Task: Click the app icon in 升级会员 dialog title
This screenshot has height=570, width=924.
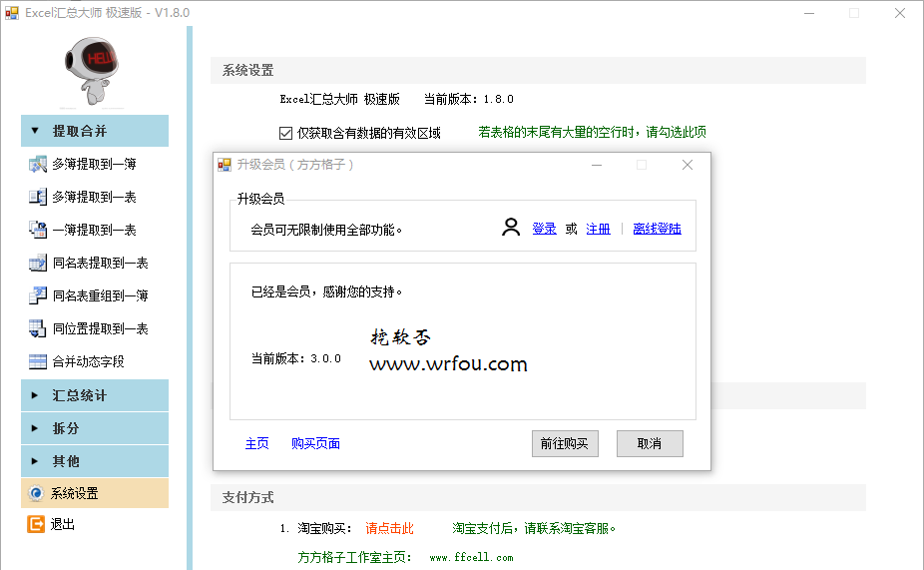Action: 225,165
